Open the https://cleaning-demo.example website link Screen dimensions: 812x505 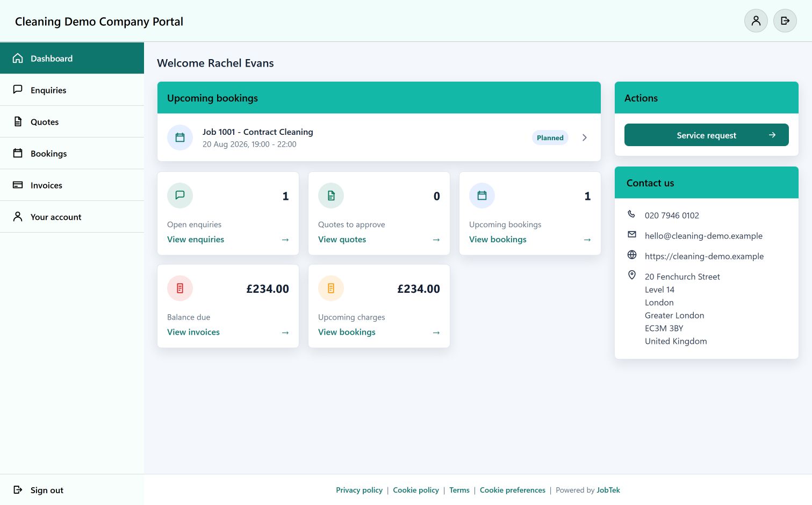point(704,256)
